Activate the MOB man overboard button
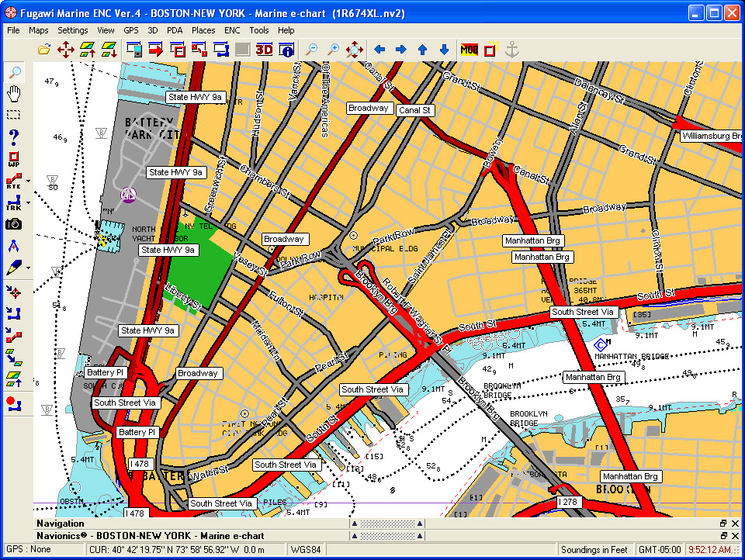Image resolution: width=745 pixels, height=560 pixels. [469, 50]
